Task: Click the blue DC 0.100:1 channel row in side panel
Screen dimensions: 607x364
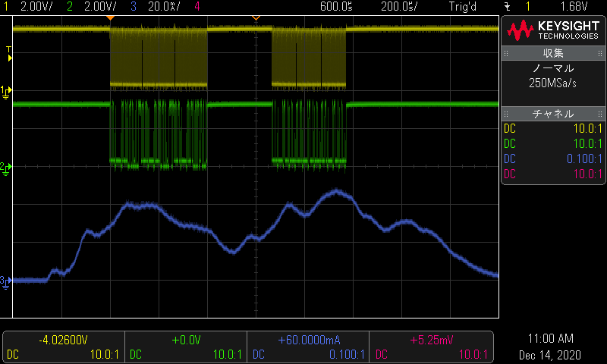Action: 553,158
